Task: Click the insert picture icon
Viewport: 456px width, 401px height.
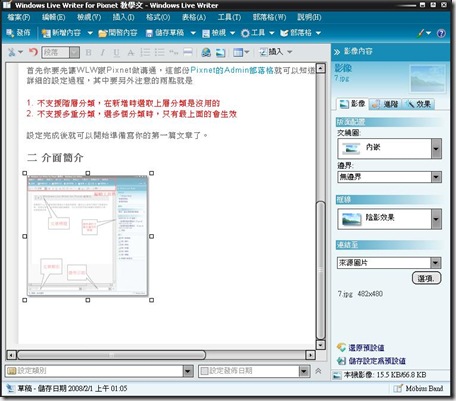Action: [x=220, y=52]
